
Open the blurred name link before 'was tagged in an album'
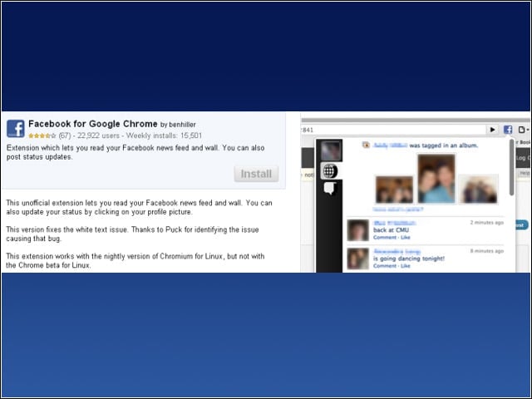click(390, 145)
